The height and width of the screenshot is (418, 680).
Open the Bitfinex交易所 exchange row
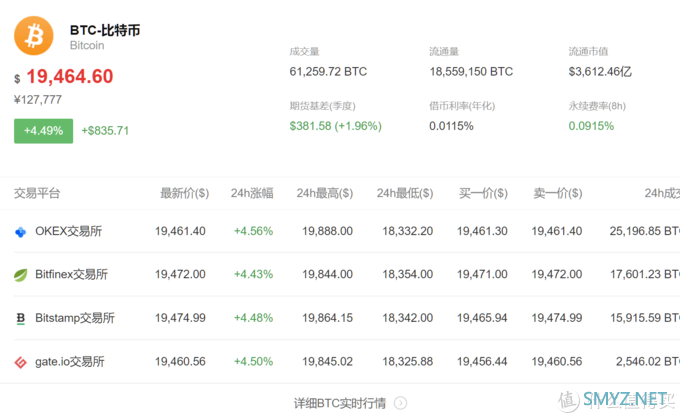tap(340, 274)
